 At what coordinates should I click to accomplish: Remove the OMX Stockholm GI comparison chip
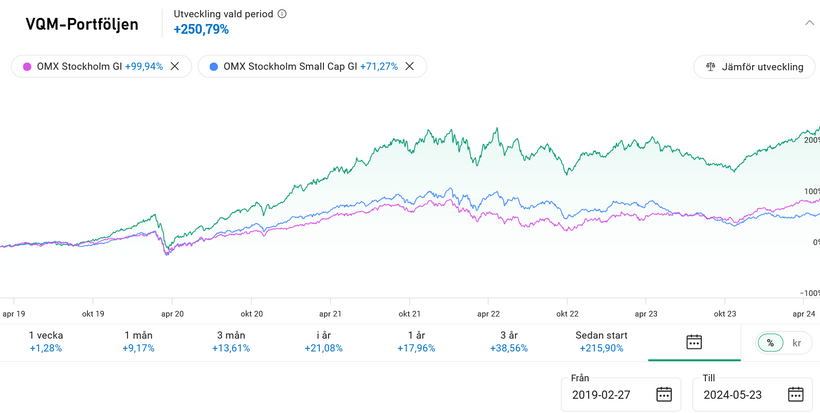pyautogui.click(x=175, y=66)
